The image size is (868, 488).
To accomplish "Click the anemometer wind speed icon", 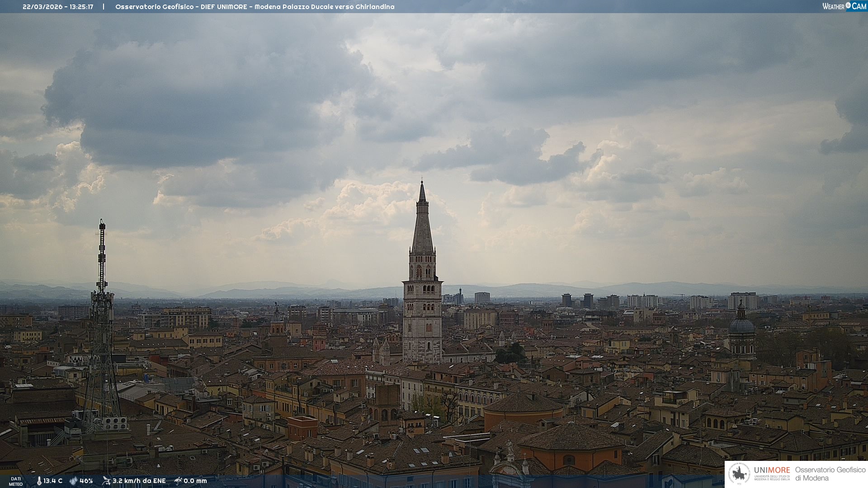I will pyautogui.click(x=106, y=481).
